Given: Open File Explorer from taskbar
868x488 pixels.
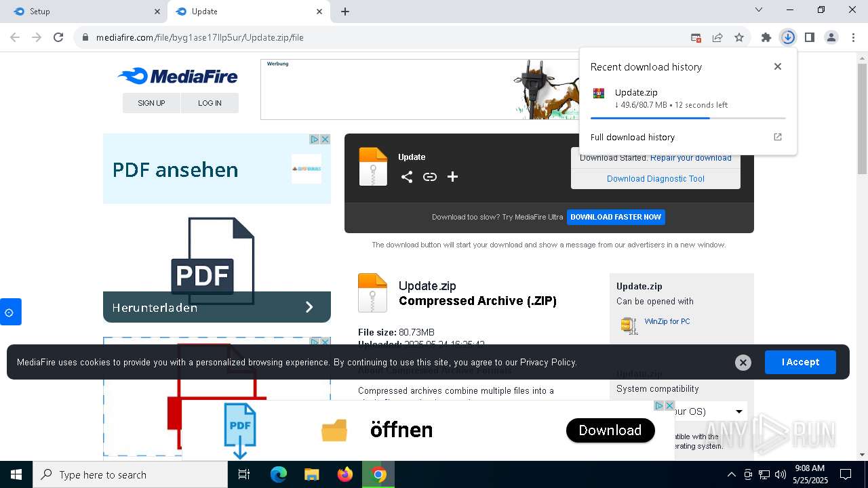Looking at the screenshot, I should pos(312,474).
